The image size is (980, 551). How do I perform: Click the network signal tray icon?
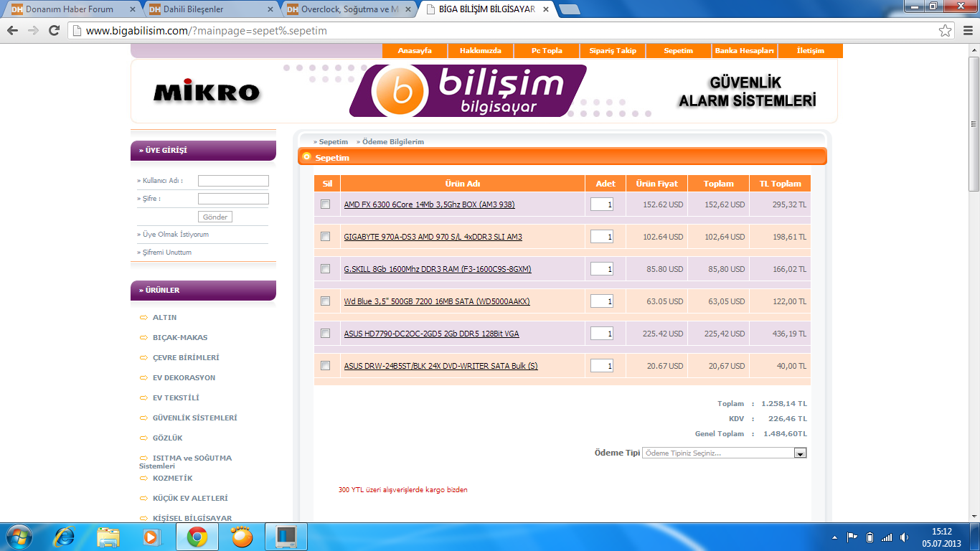click(887, 537)
